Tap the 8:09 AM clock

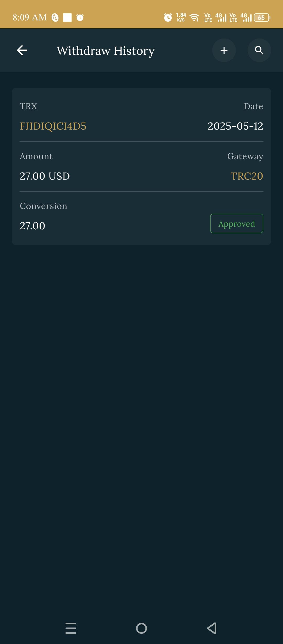tap(30, 18)
